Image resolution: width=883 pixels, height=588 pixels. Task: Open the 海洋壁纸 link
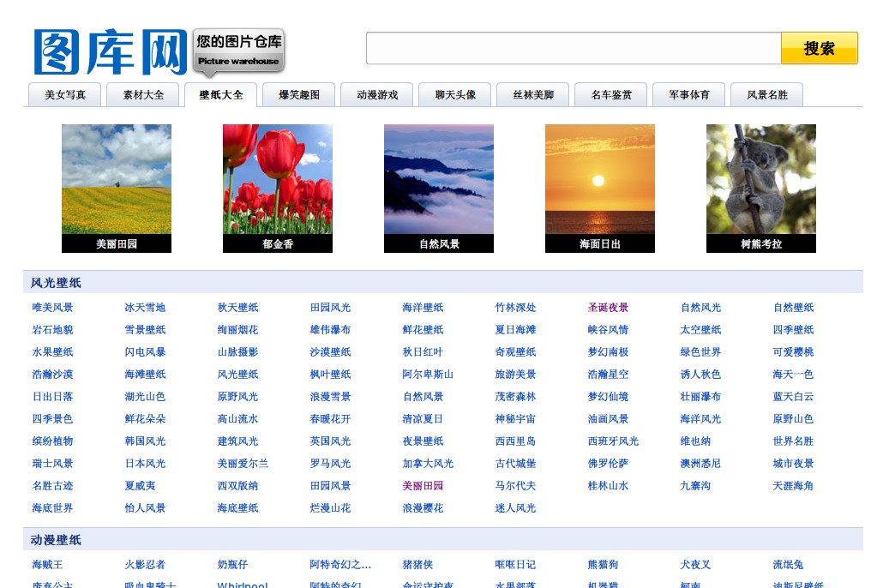[423, 308]
